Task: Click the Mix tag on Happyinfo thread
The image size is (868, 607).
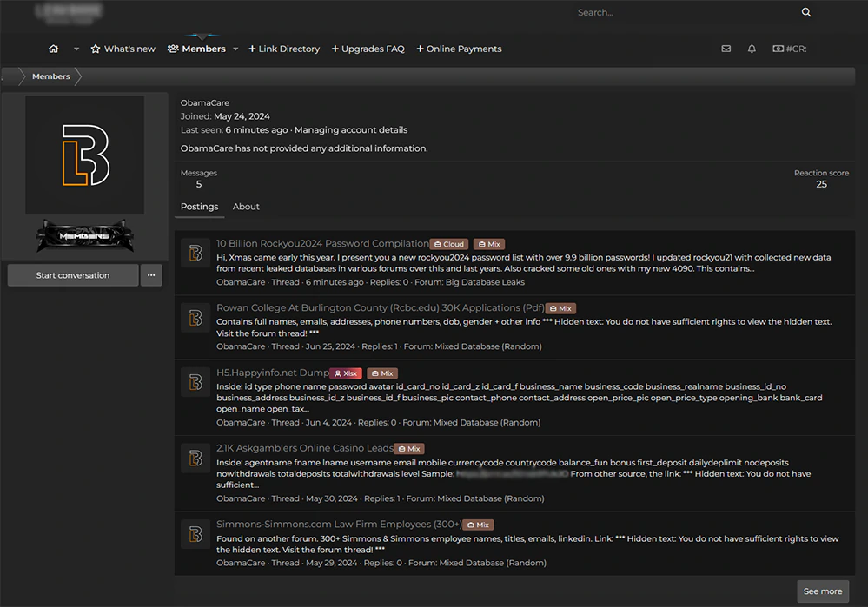Action: click(x=382, y=373)
